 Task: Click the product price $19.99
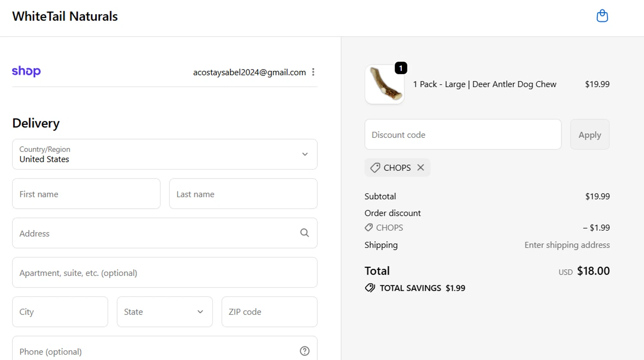(597, 84)
